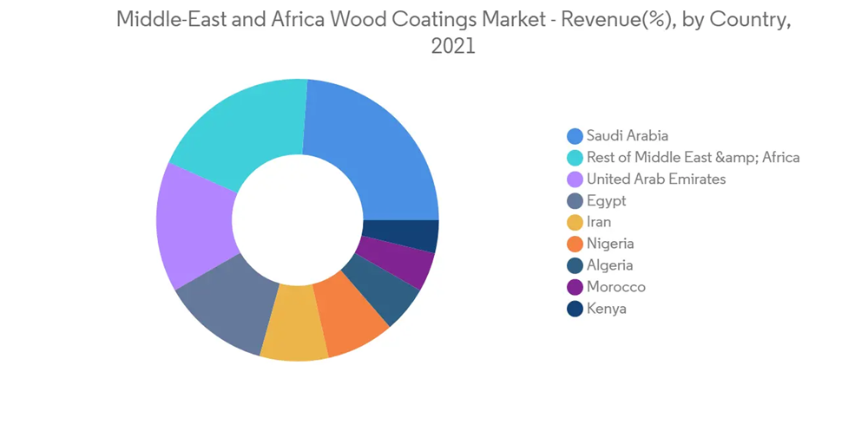The width and height of the screenshot is (868, 437).
Task: Click the Iran legend color dot
Action: point(575,223)
